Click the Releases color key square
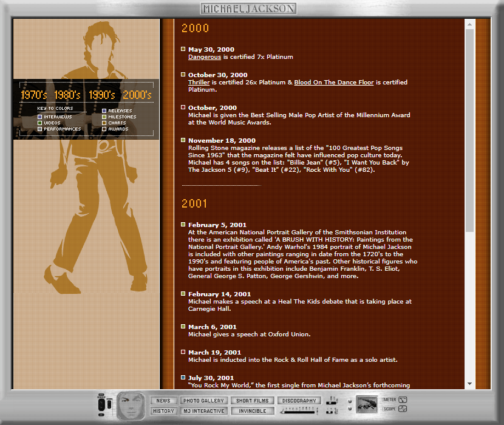The height and width of the screenshot is (425, 504). pyautogui.click(x=104, y=111)
